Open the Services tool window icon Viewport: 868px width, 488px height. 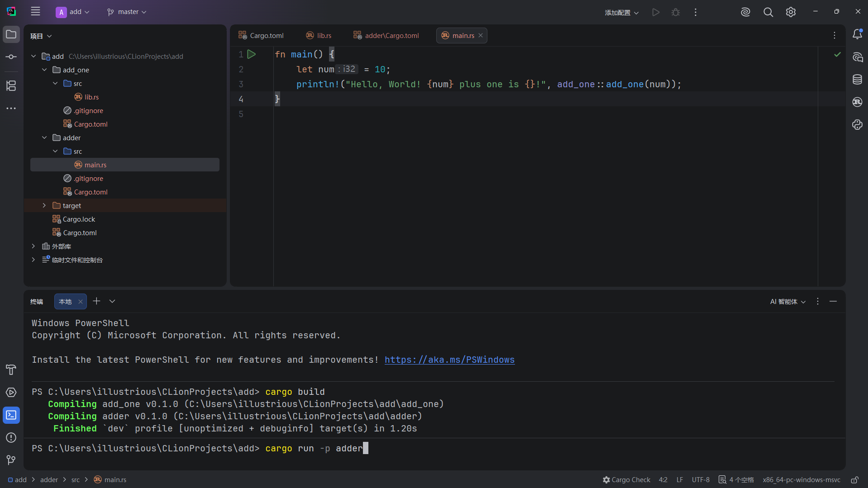(11, 392)
